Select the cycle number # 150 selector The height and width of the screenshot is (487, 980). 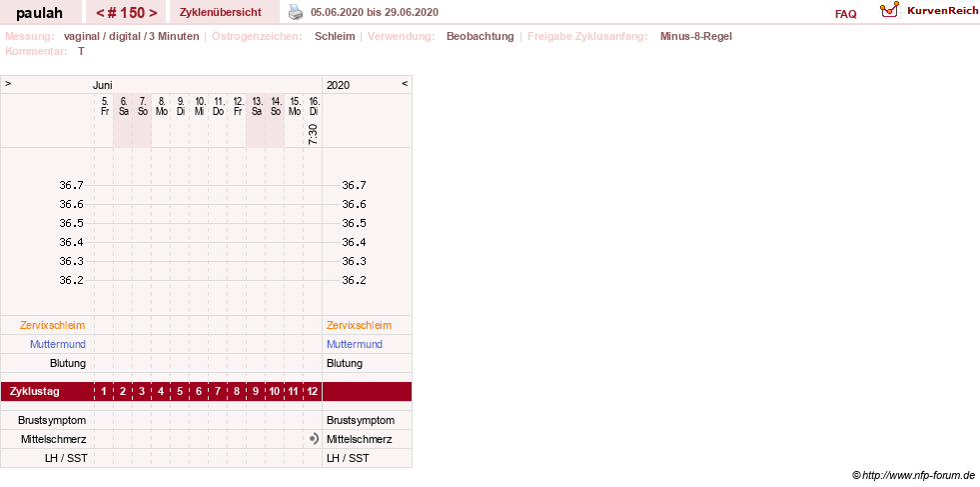click(x=126, y=12)
